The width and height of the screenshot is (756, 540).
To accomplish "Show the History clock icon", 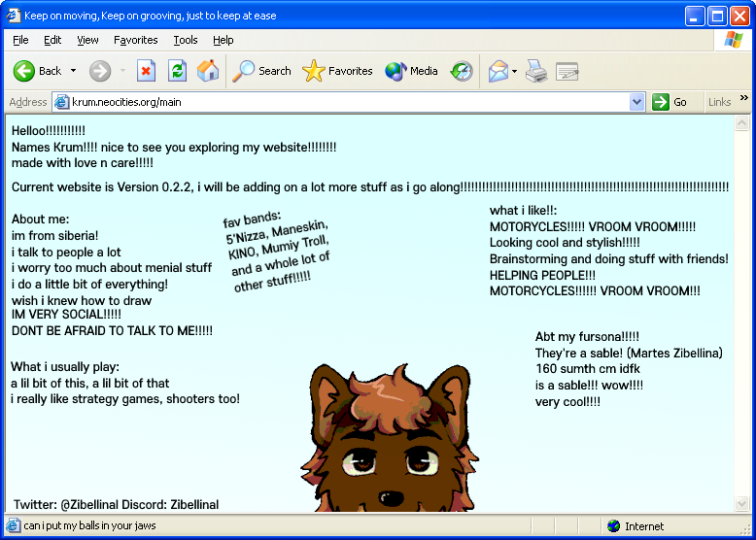I will pyautogui.click(x=463, y=71).
